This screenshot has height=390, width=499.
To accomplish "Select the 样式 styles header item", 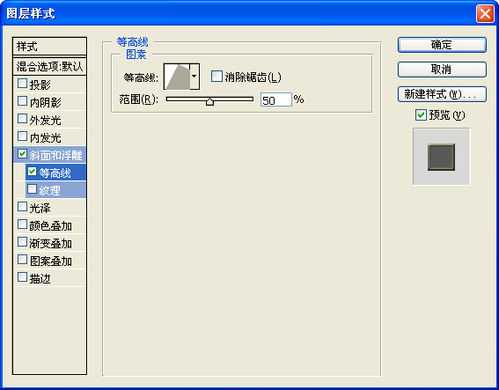I will (x=49, y=46).
